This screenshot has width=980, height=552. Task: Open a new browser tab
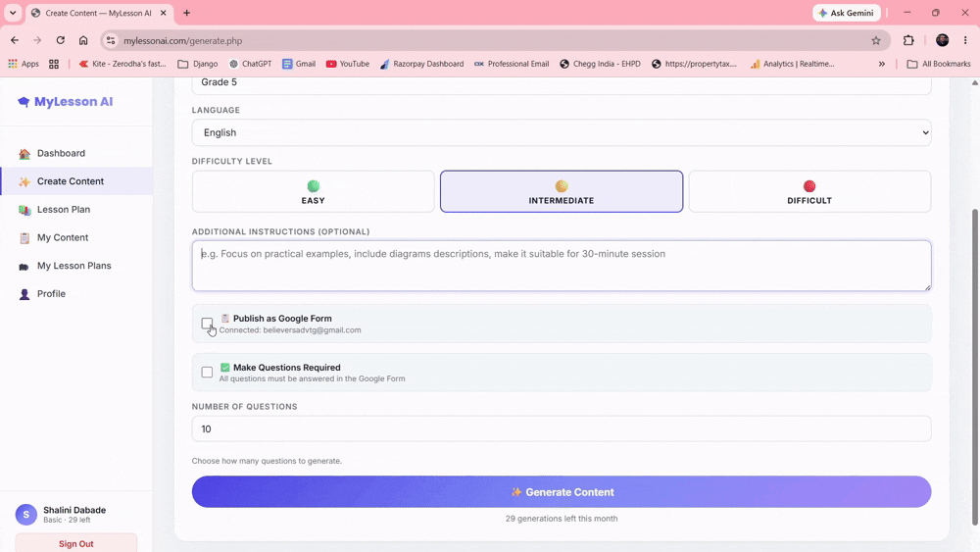click(186, 13)
